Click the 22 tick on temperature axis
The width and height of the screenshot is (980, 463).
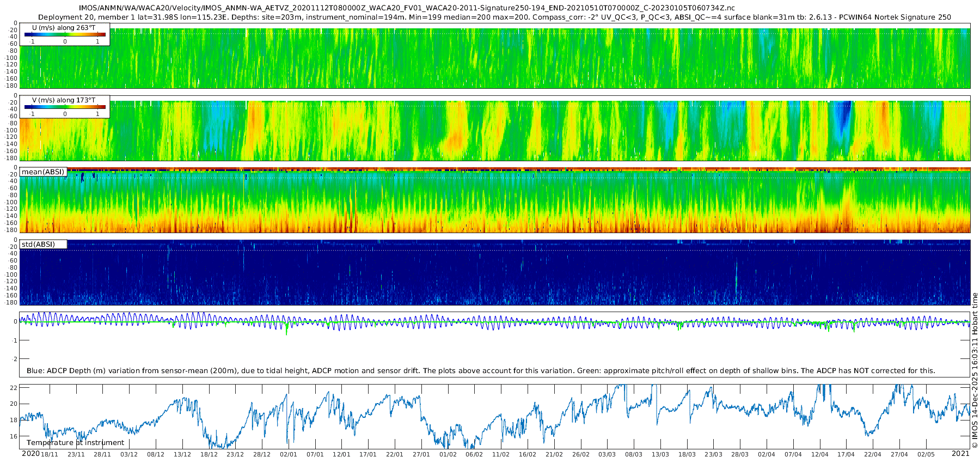14,388
